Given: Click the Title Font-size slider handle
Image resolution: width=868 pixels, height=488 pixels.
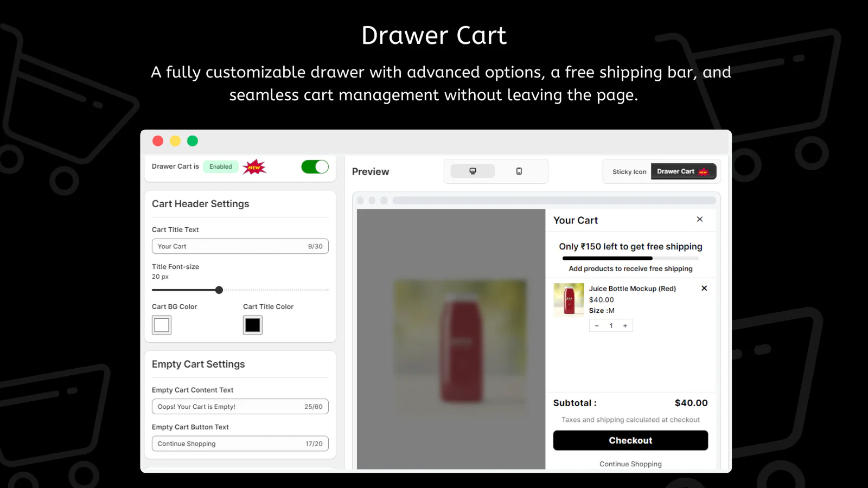Looking at the screenshot, I should [219, 290].
